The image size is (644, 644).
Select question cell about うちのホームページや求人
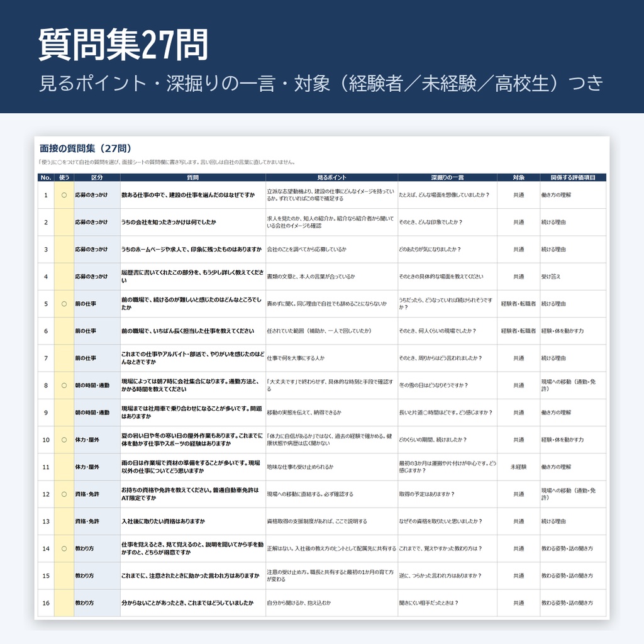[193, 249]
